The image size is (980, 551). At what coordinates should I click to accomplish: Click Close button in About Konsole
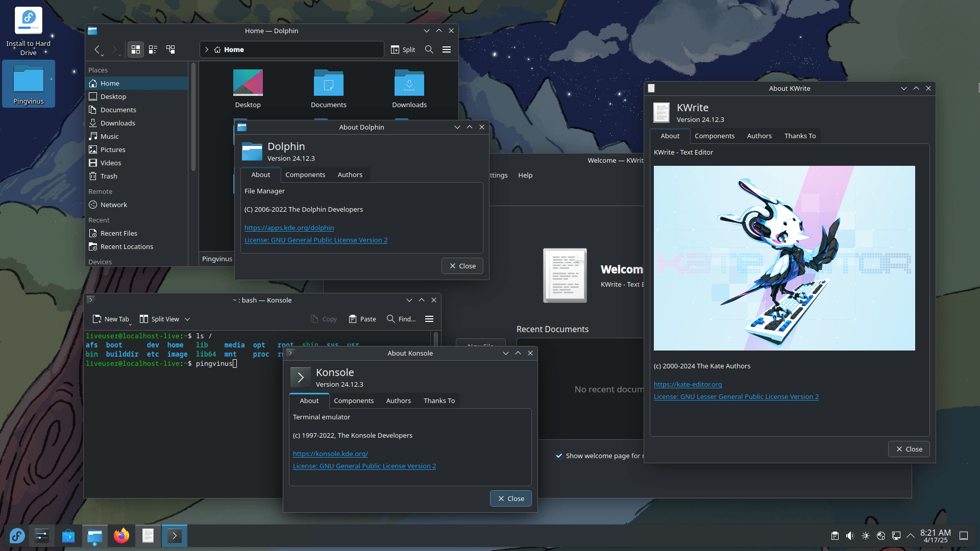click(511, 498)
